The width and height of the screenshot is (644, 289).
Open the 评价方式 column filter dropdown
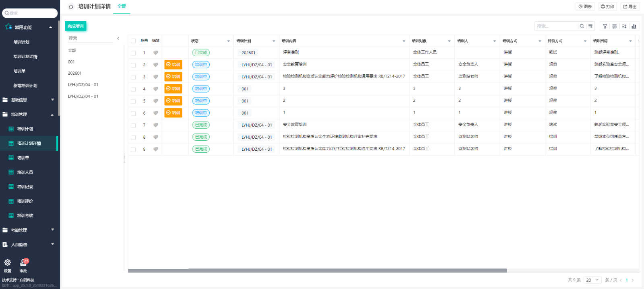click(x=585, y=41)
